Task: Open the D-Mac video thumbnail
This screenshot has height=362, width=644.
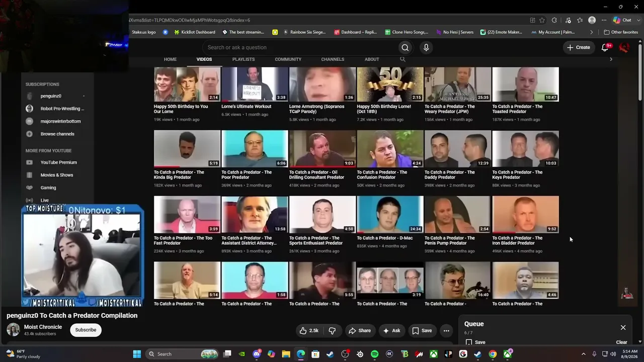Action: [390, 215]
